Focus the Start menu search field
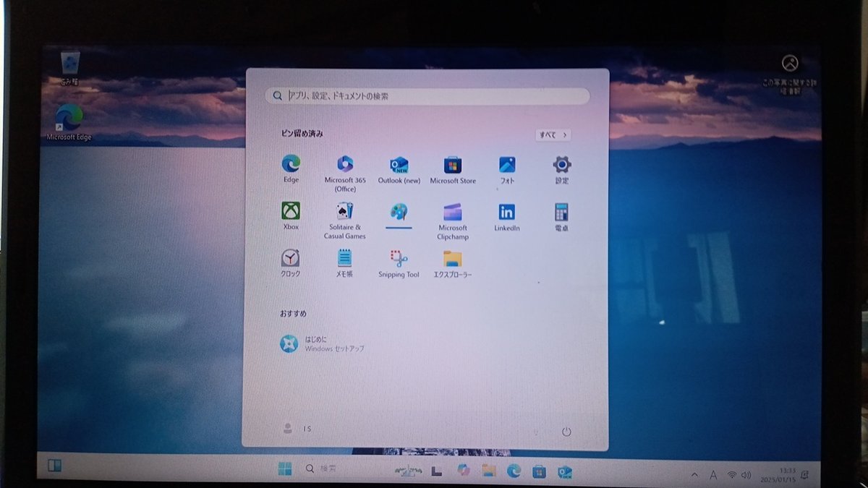Screen dimensions: 868x488 pyautogui.click(x=427, y=95)
